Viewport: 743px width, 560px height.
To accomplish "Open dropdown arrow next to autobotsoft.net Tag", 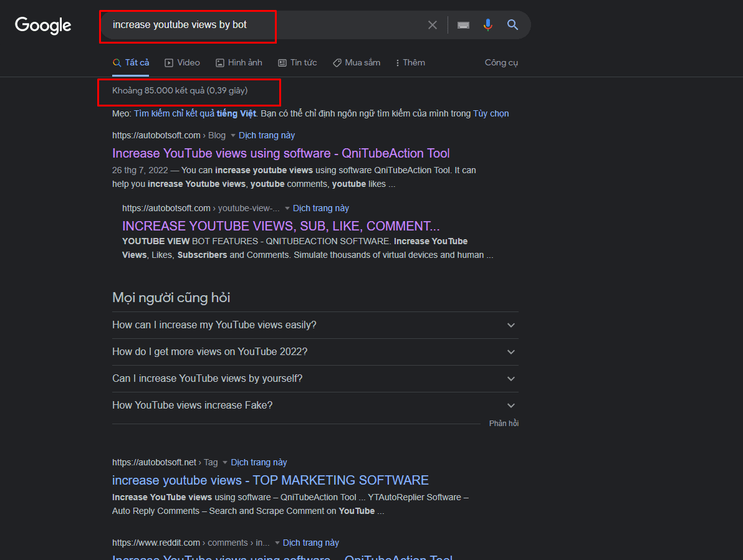I will pyautogui.click(x=225, y=462).
